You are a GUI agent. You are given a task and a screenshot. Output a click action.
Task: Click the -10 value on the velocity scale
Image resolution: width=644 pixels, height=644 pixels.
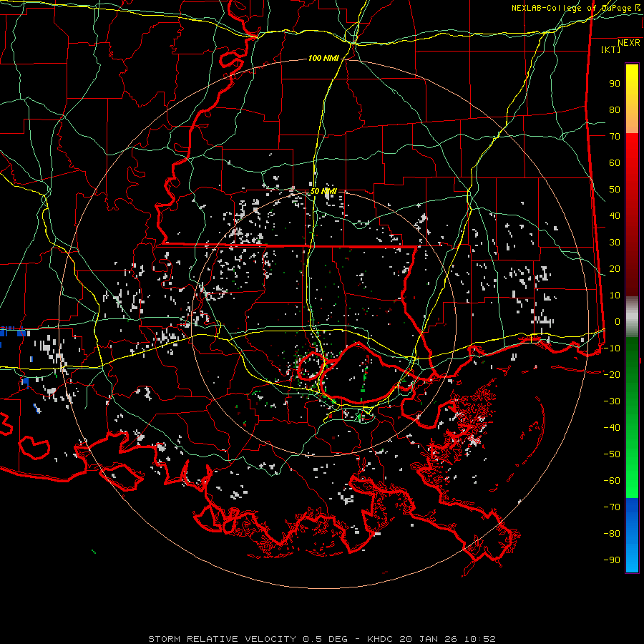coord(612,348)
